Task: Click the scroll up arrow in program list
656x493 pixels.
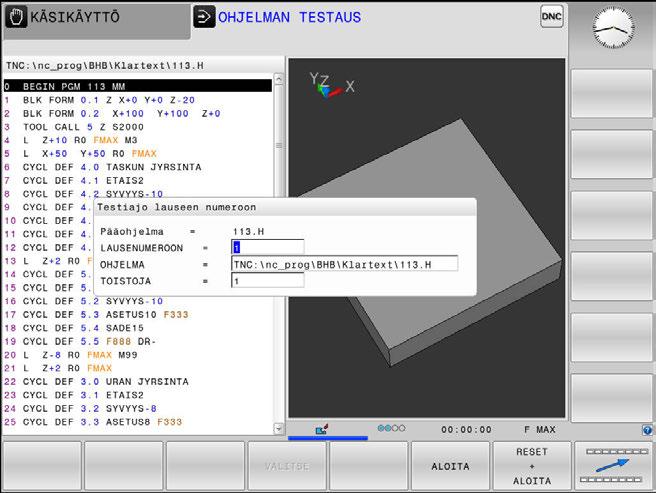Action: 278,79
